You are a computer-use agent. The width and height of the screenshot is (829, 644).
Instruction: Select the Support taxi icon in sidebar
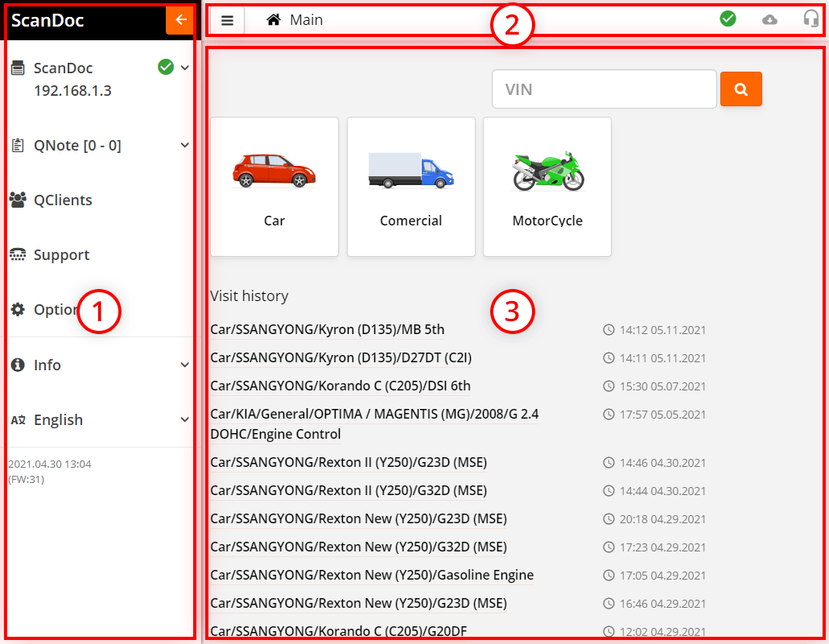coord(18,254)
